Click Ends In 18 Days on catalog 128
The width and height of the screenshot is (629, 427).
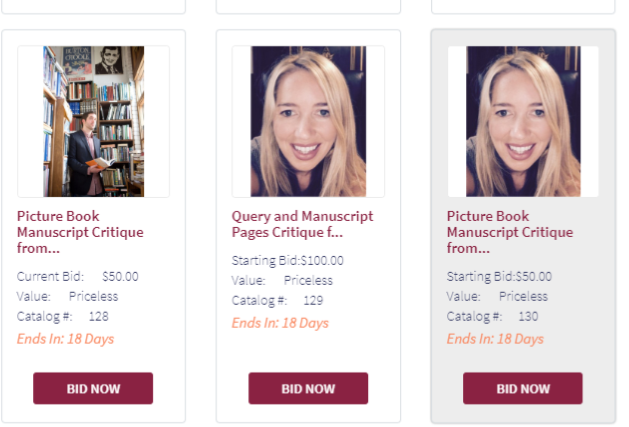(x=66, y=339)
